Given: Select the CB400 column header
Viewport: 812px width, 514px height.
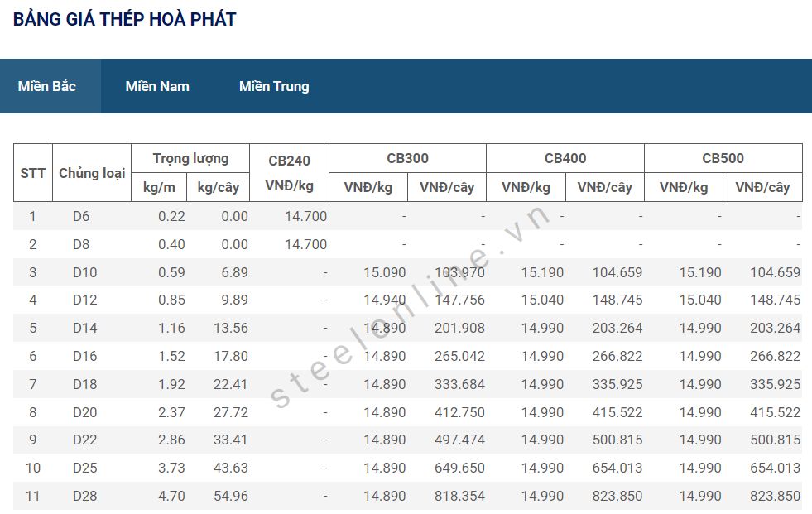Looking at the screenshot, I should click(x=565, y=158).
